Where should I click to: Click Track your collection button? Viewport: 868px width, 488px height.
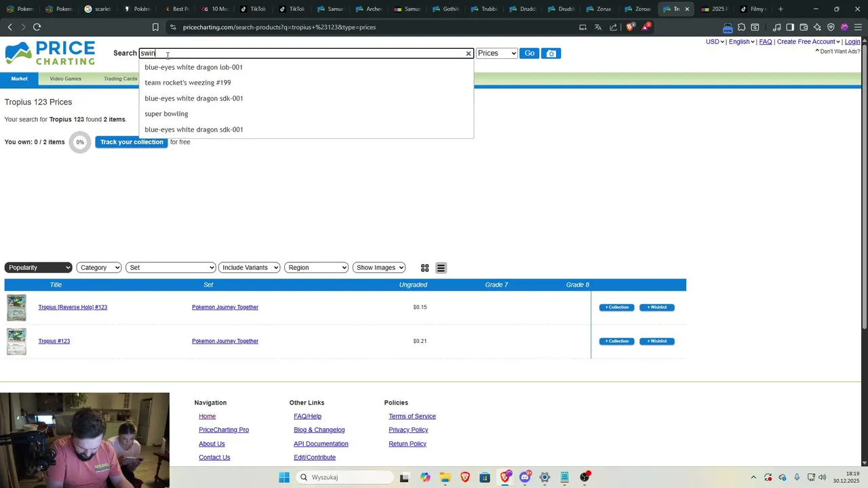(132, 142)
